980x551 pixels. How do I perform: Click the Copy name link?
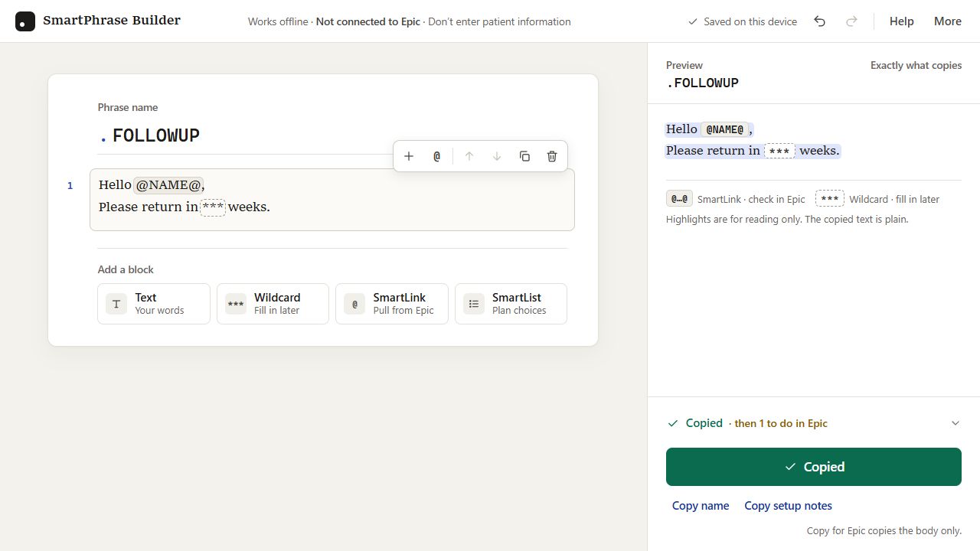(x=701, y=506)
